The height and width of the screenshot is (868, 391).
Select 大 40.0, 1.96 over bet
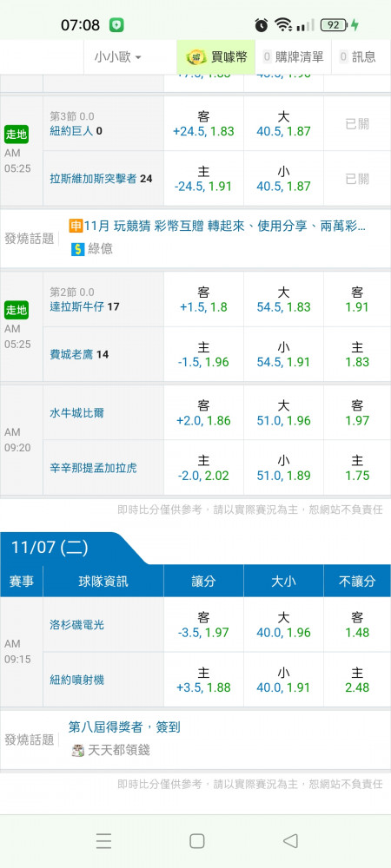click(283, 625)
